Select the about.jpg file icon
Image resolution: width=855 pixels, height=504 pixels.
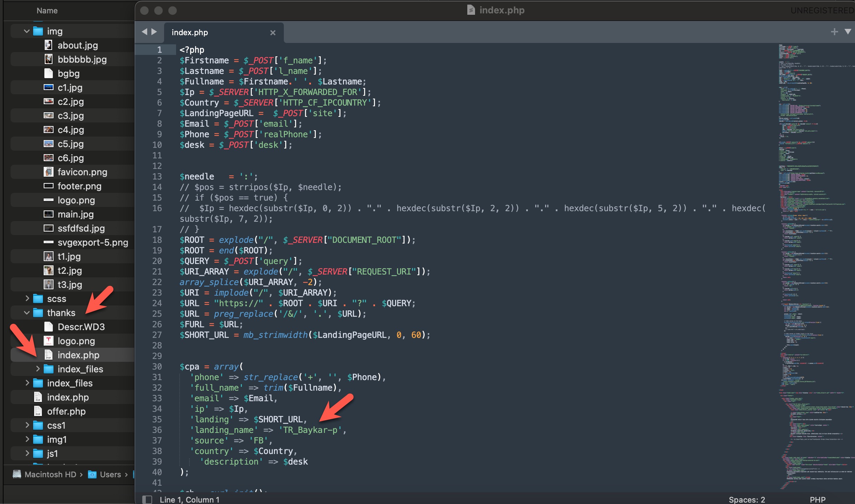49,45
